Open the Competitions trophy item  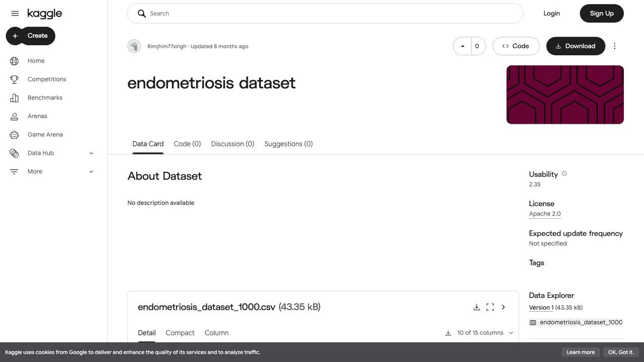47,79
